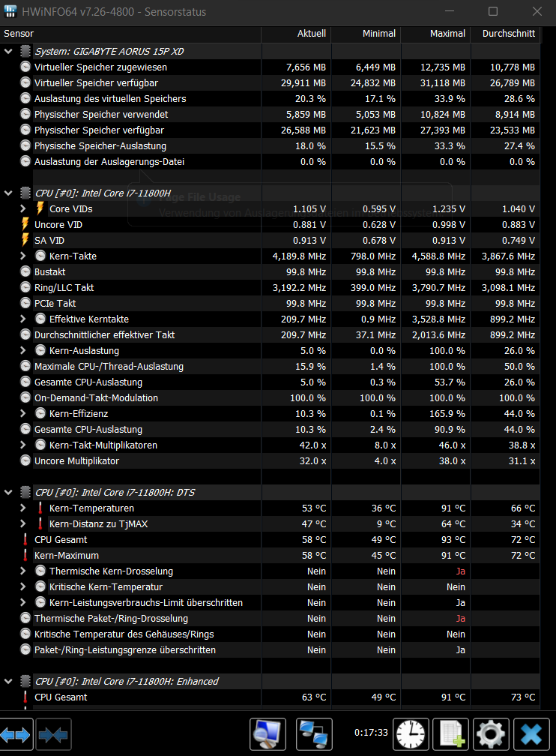556x756 pixels.
Task: Expand the Core VIDs row
Action: point(23,208)
